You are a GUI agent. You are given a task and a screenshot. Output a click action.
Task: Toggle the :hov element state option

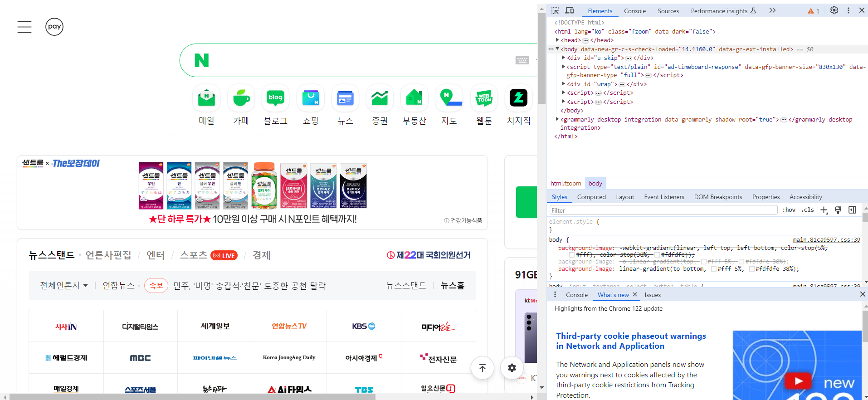[789, 210]
